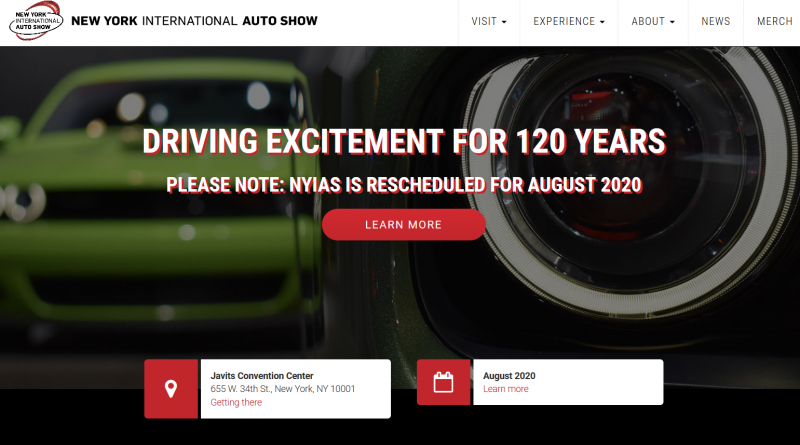Click the August 2020 date text
800x445 pixels.
point(509,376)
